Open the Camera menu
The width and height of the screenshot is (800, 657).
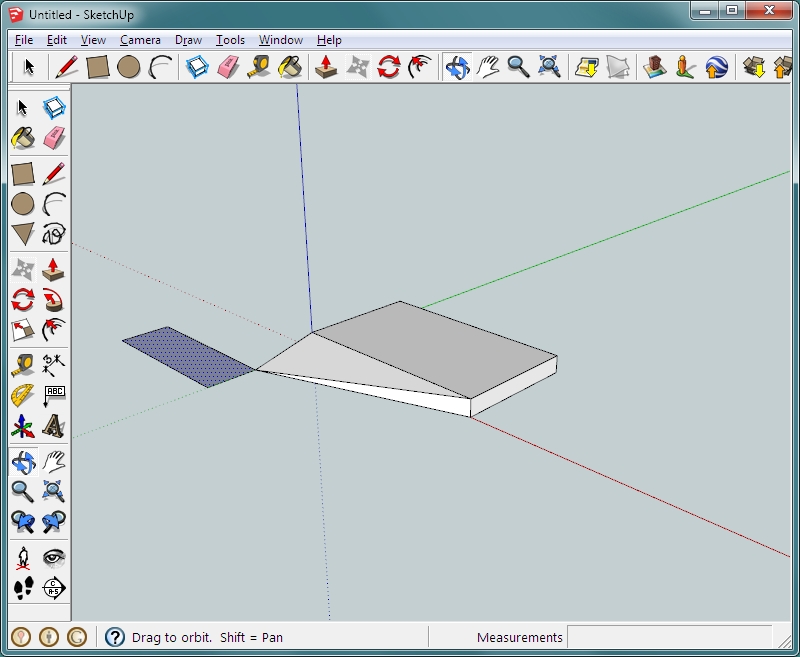tap(140, 40)
